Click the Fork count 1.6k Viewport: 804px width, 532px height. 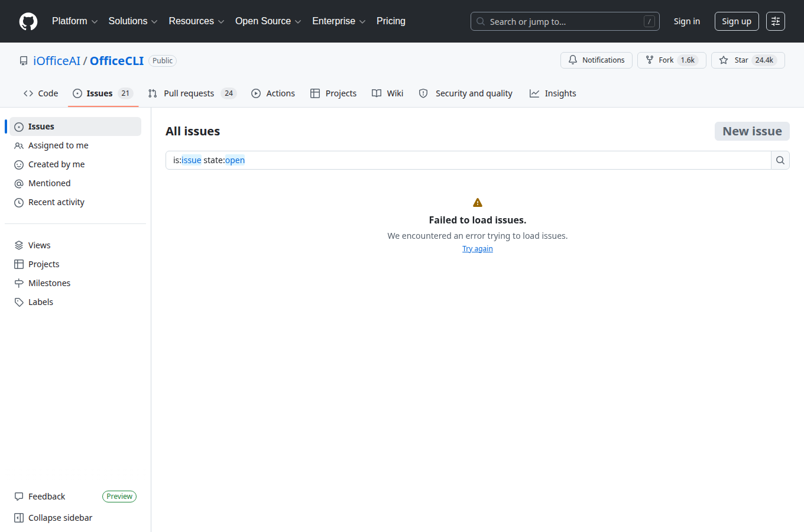click(x=688, y=60)
